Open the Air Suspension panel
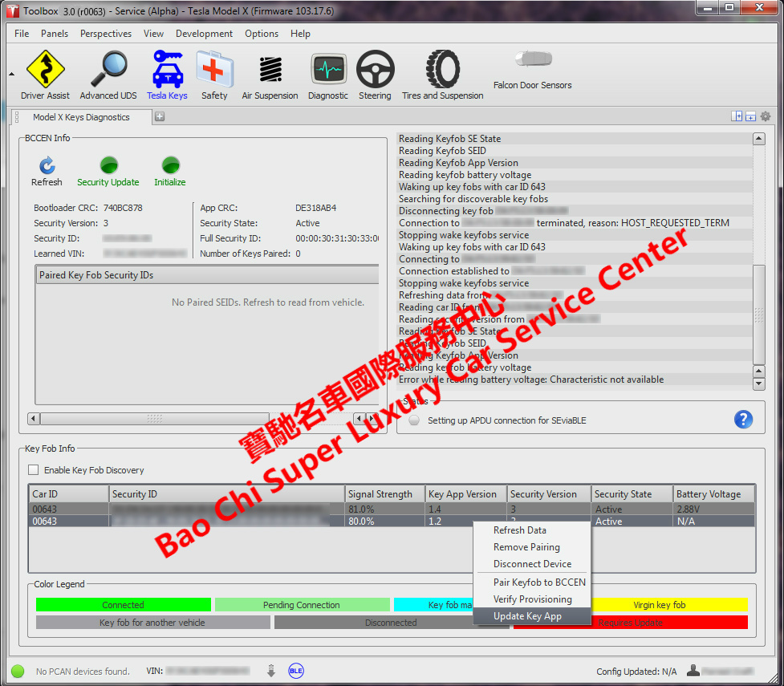 click(270, 74)
